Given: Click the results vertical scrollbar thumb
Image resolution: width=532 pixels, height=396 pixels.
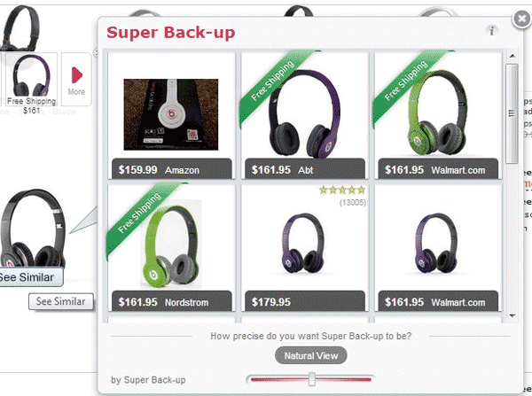Looking at the screenshot, I should (512, 113).
